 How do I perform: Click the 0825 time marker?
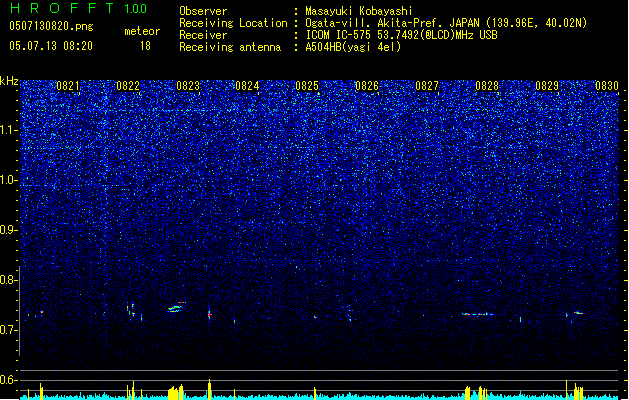307,85
